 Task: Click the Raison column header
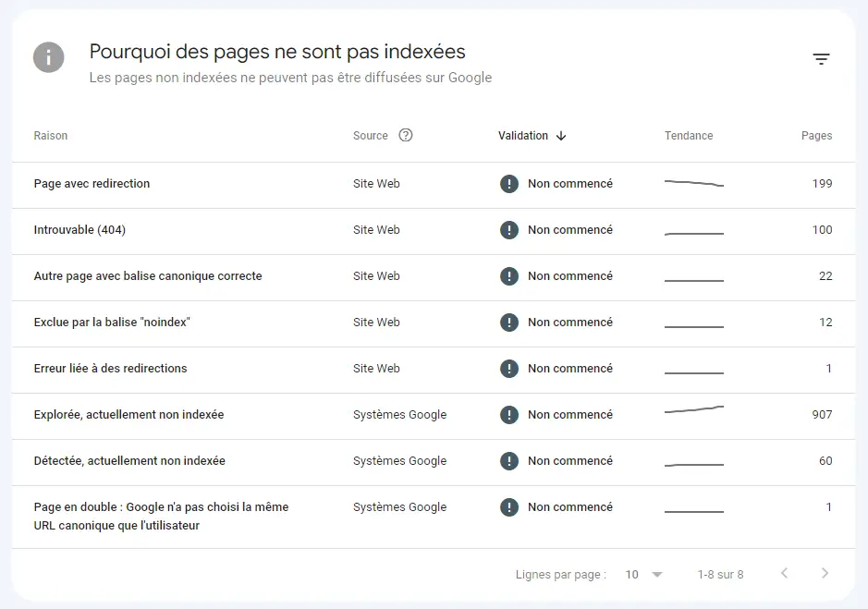[x=50, y=136]
